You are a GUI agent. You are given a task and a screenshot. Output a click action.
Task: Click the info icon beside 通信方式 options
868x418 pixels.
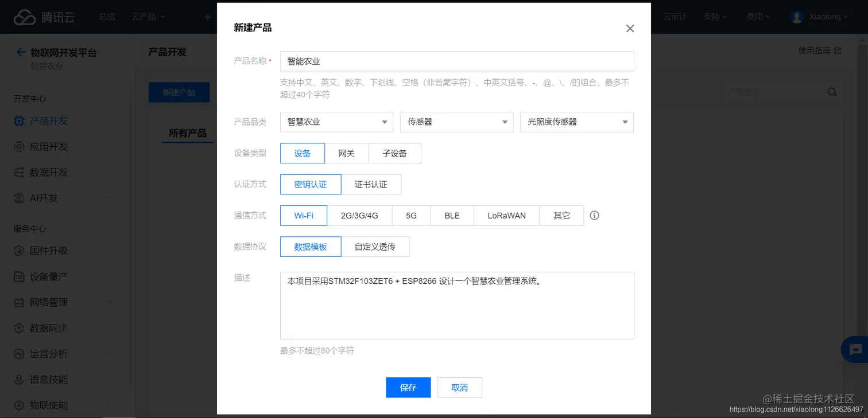click(595, 216)
